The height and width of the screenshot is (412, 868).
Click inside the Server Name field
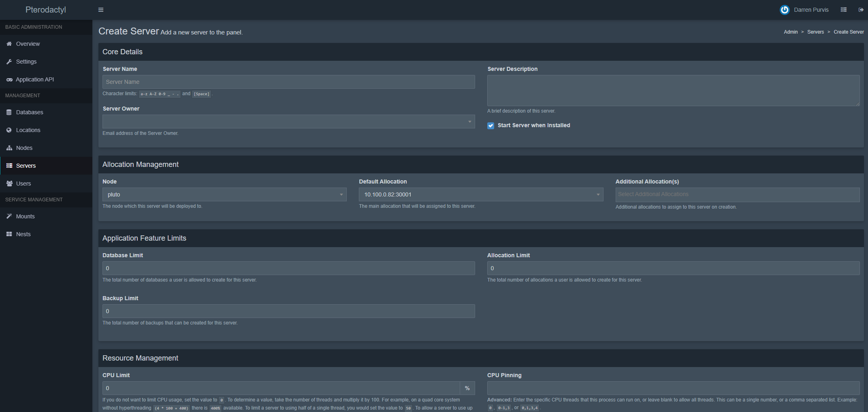pyautogui.click(x=288, y=82)
